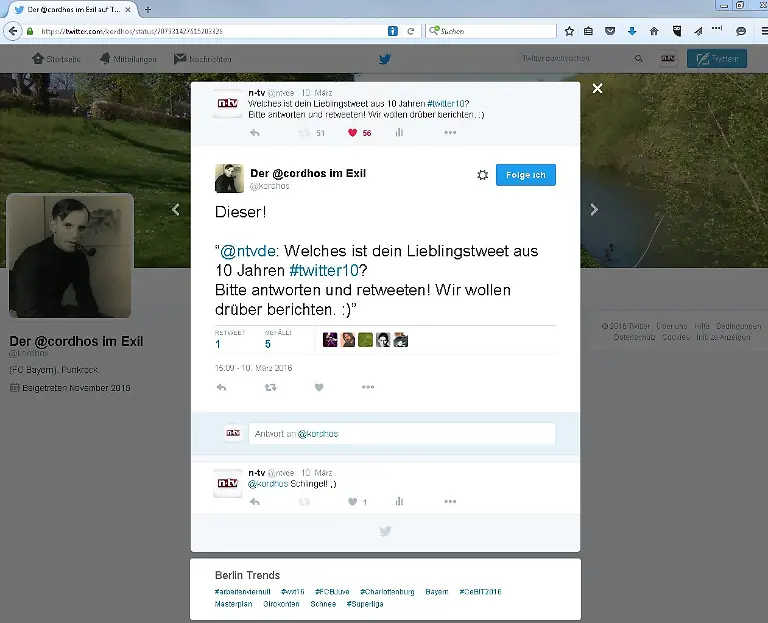This screenshot has width=768, height=623.
Task: Open the #twitter10 hashtag in main tweet
Action: click(324, 270)
